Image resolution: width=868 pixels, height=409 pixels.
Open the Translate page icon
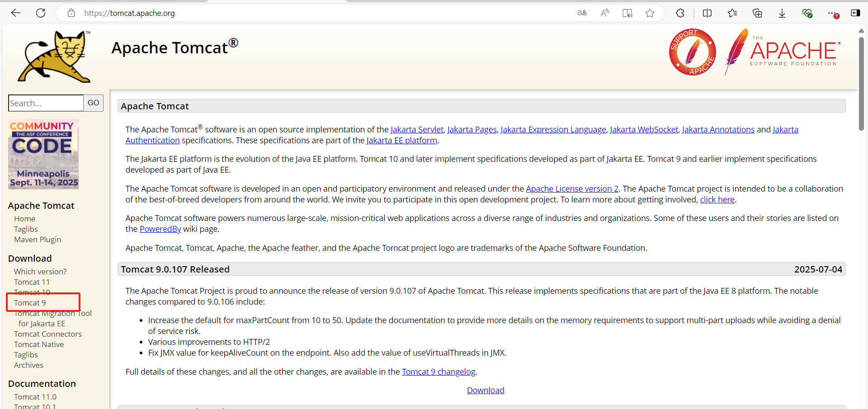(582, 13)
